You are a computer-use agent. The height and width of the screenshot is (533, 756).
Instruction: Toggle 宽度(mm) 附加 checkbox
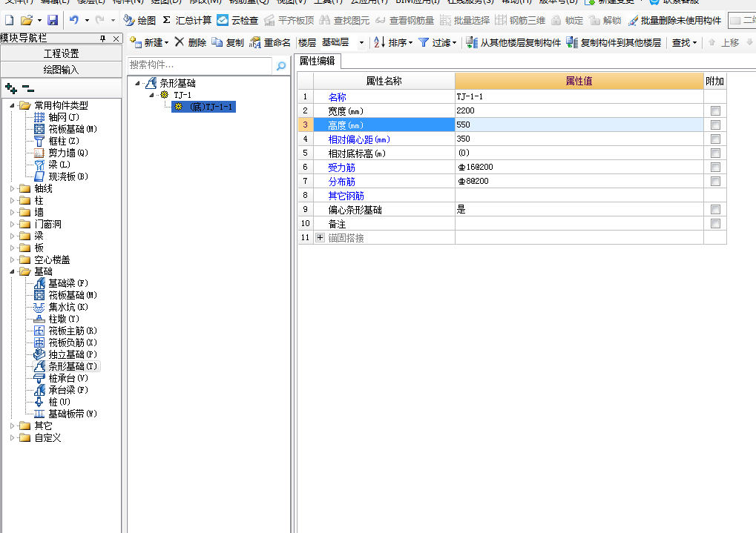[x=715, y=111]
